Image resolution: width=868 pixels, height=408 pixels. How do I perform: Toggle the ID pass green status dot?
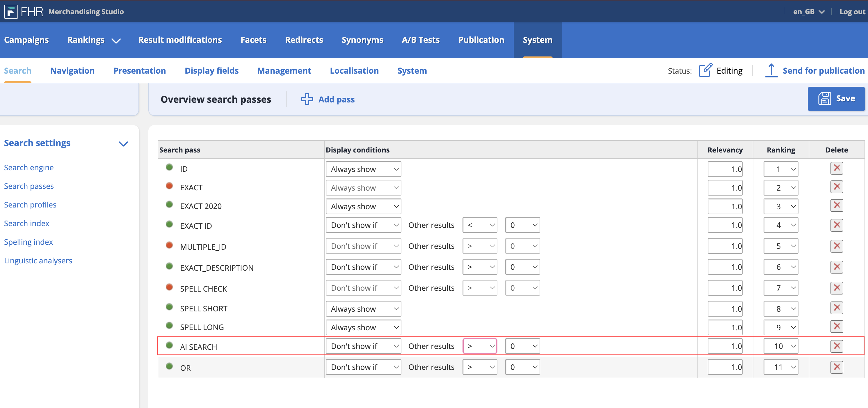click(169, 167)
